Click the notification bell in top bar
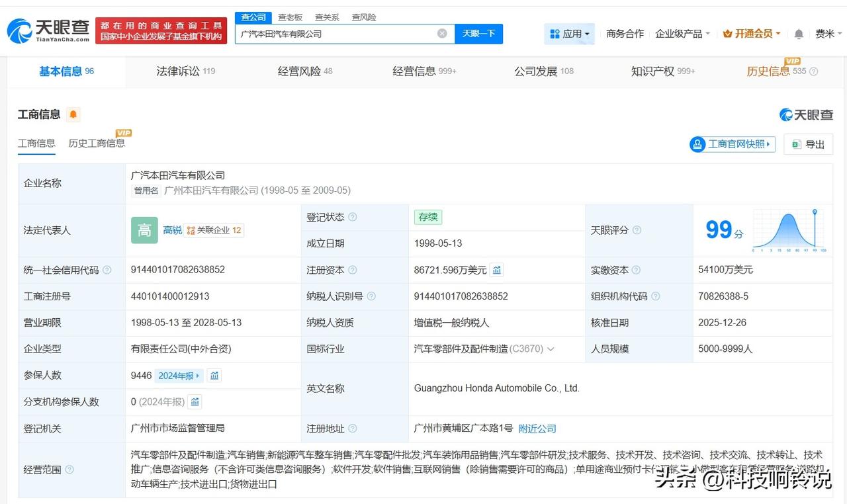 799,34
